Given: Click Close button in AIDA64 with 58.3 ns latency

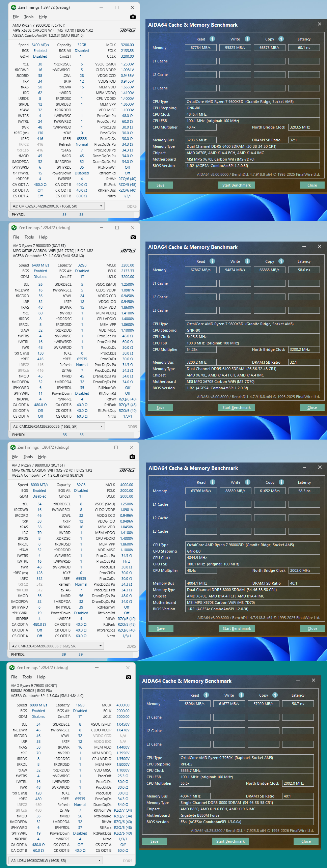Looking at the screenshot, I should coord(312,628).
